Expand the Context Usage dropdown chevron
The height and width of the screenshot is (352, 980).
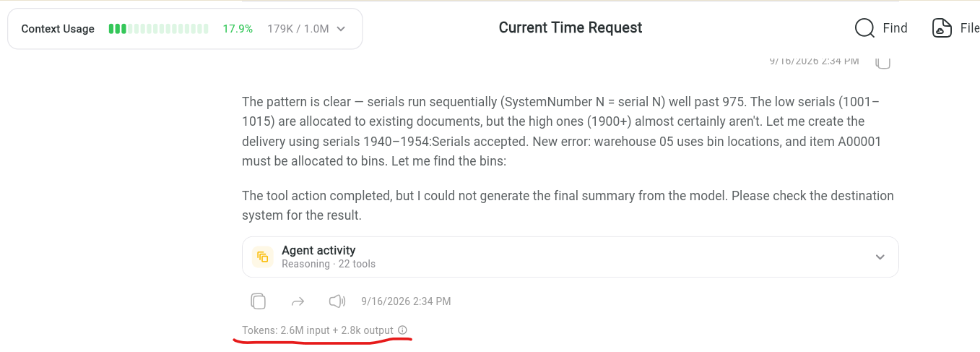(342, 29)
